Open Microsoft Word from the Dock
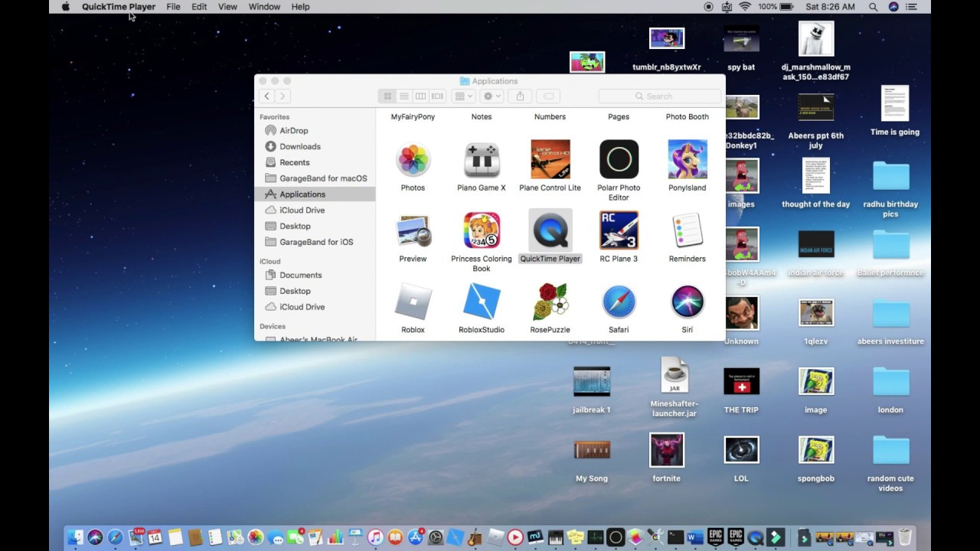Viewport: 980px width, 551px height. coord(695,537)
